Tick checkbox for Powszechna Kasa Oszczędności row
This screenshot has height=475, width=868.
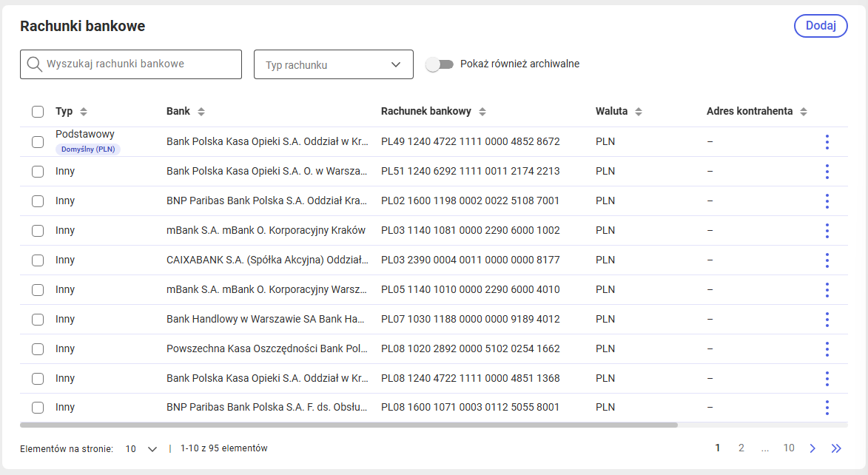pos(38,349)
